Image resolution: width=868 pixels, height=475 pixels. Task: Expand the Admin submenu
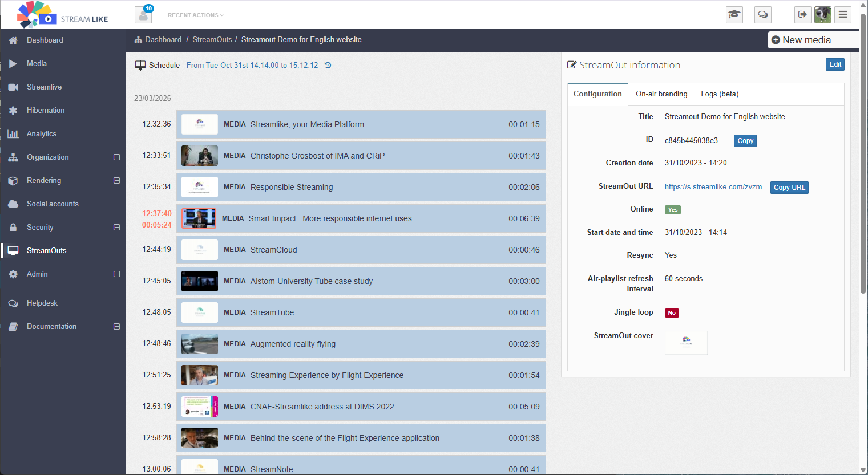point(116,274)
